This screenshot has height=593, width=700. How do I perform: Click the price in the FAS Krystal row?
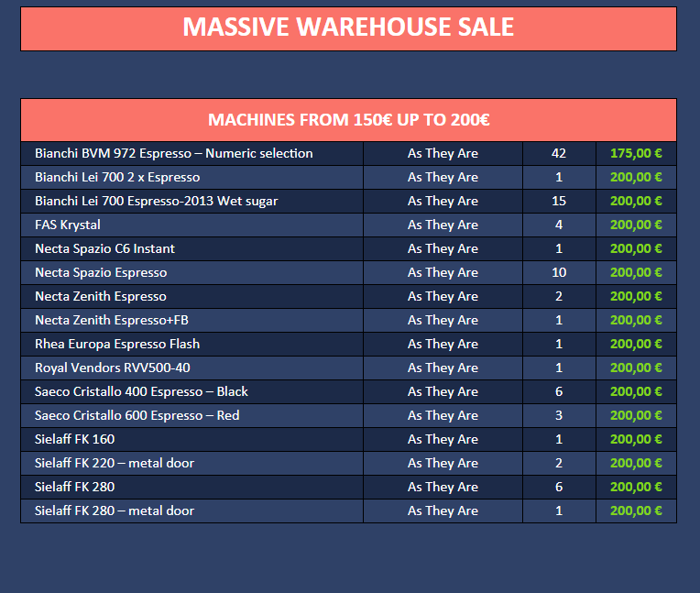point(636,225)
